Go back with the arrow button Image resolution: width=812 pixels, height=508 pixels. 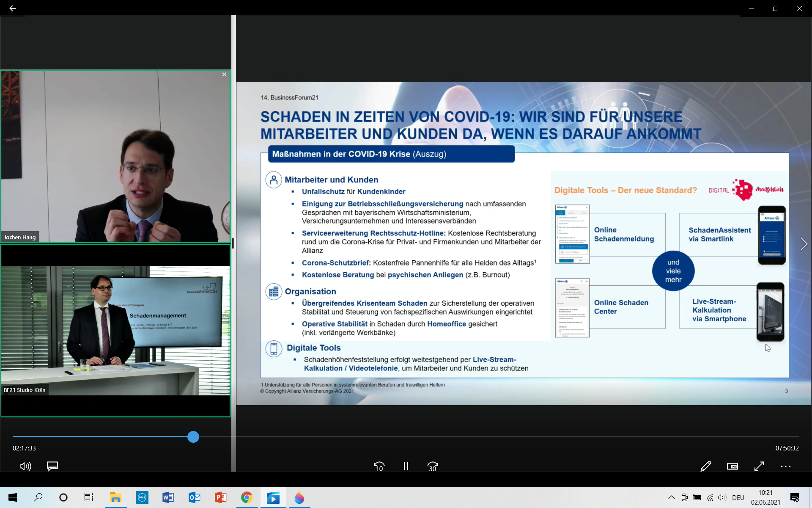click(13, 8)
